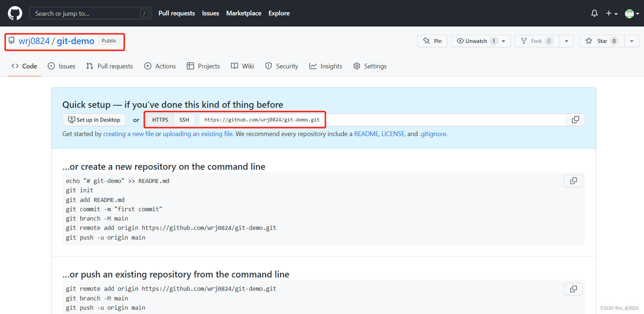Open the .gitignore link
Viewport: 644px width, 314px height.
pos(433,134)
